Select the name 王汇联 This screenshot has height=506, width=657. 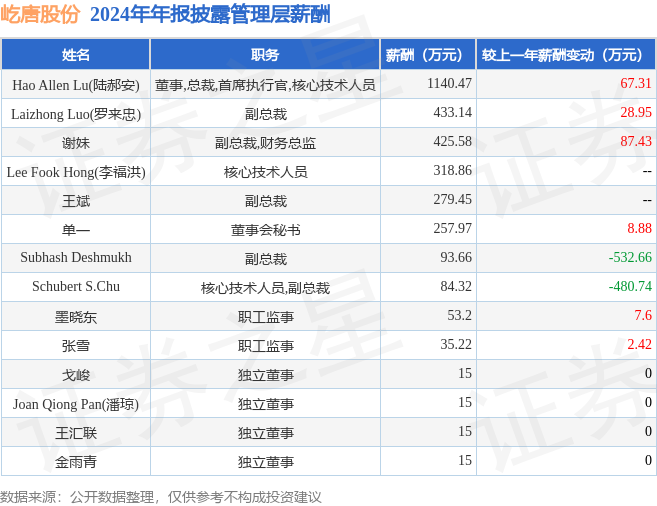76,433
